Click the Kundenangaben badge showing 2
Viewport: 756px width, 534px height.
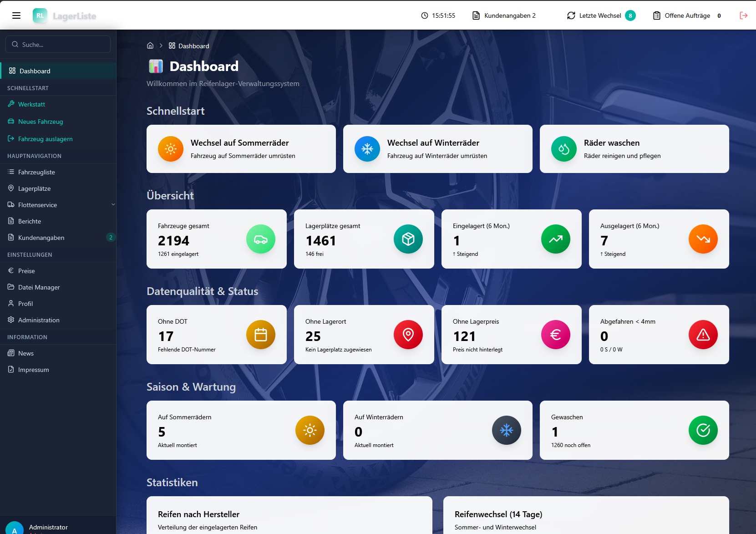[x=111, y=237]
